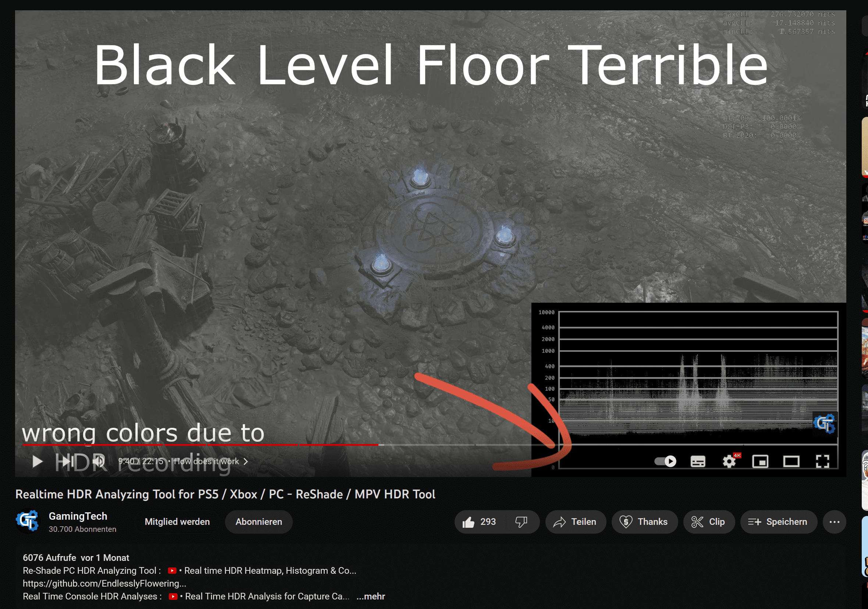Click the Mitglied werden button
Viewport: 868px width, 609px height.
(x=177, y=522)
